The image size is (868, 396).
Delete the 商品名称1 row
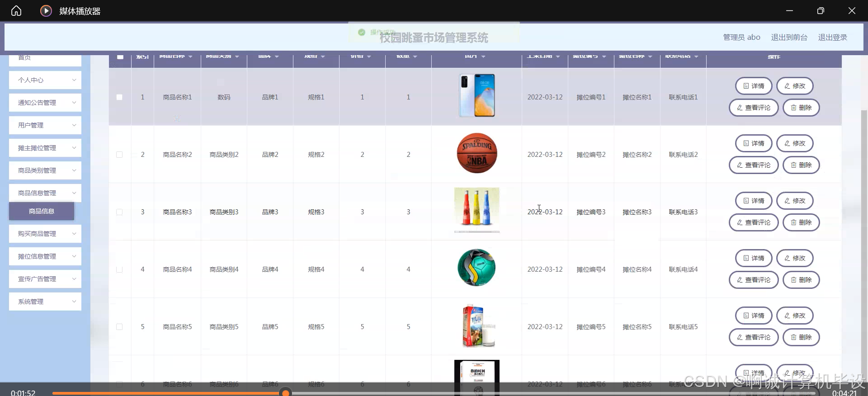click(x=801, y=108)
